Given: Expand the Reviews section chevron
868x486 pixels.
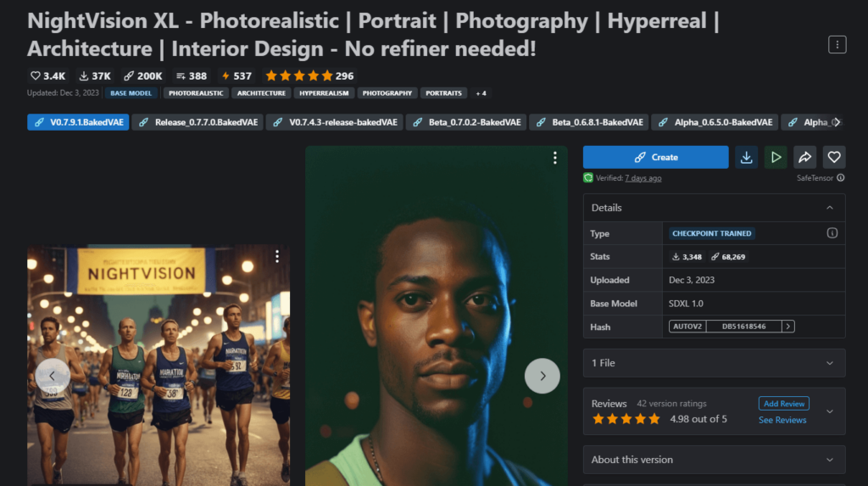Looking at the screenshot, I should tap(829, 411).
